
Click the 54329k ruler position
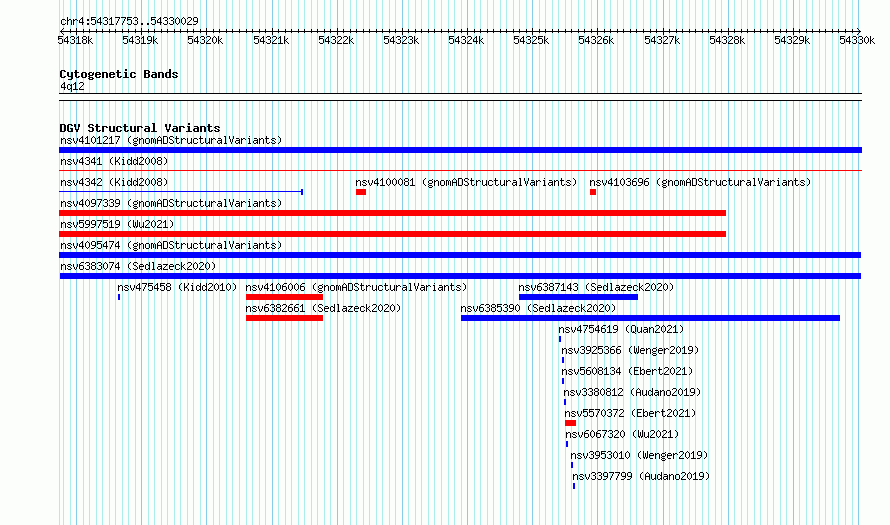click(792, 40)
